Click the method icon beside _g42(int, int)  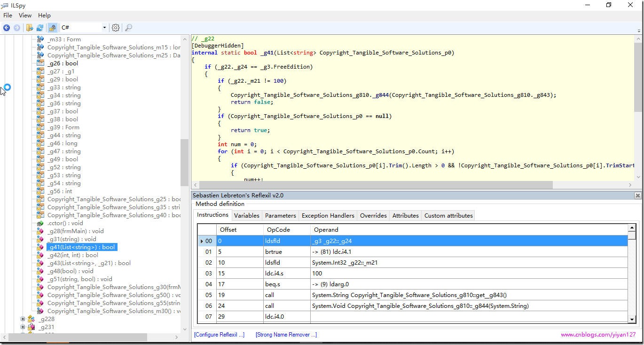click(40, 255)
